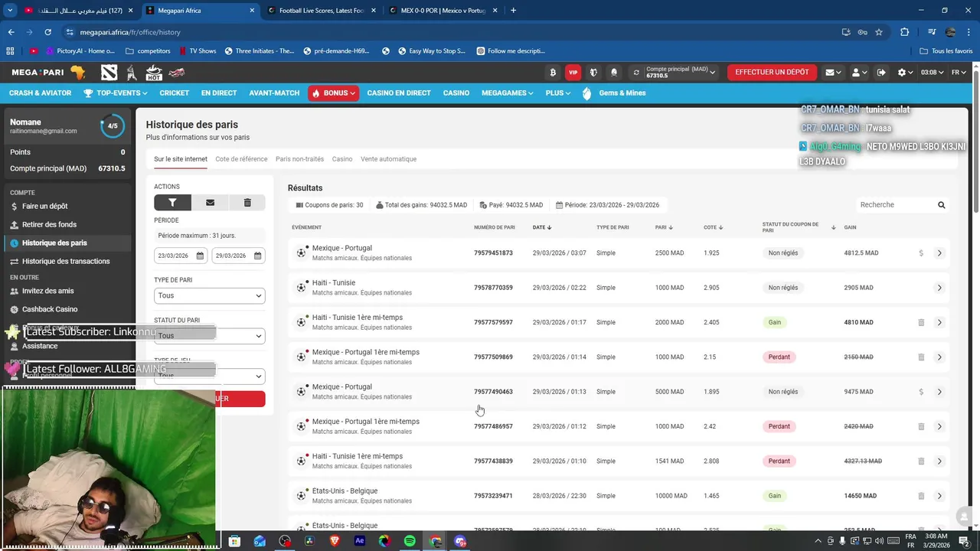
Task: Expand the Compte principal balance dropdown
Action: tap(713, 73)
